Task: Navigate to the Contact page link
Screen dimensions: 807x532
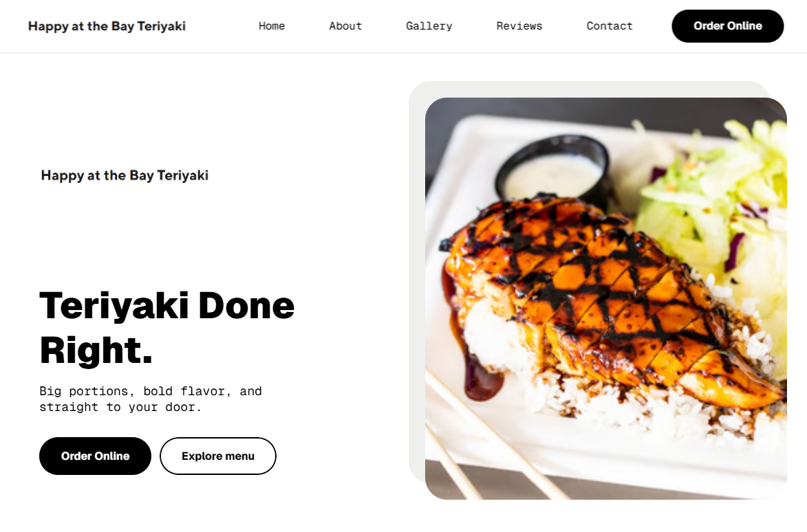Action: click(x=610, y=26)
